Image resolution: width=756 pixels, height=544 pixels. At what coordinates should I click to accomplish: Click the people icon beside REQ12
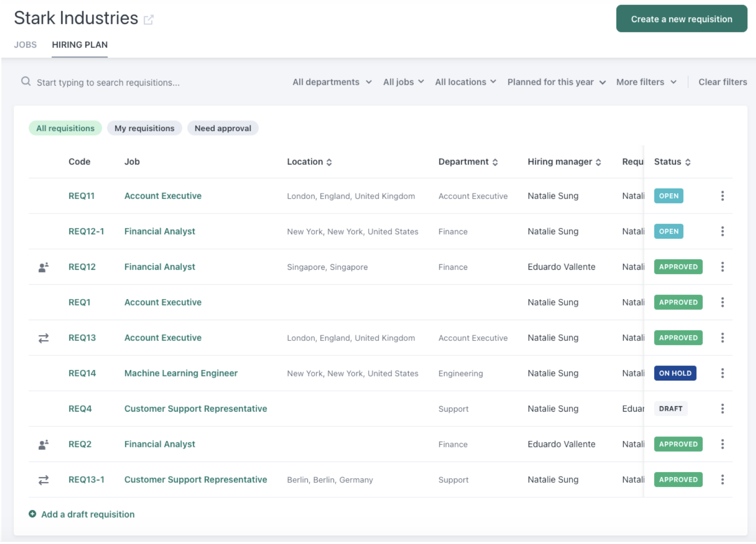[44, 267]
